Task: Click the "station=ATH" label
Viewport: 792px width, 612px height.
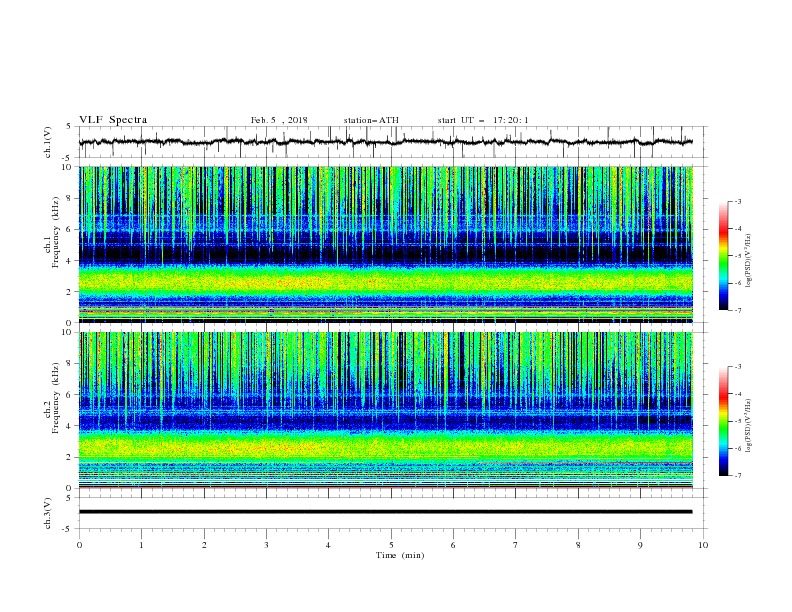Action: (371, 120)
